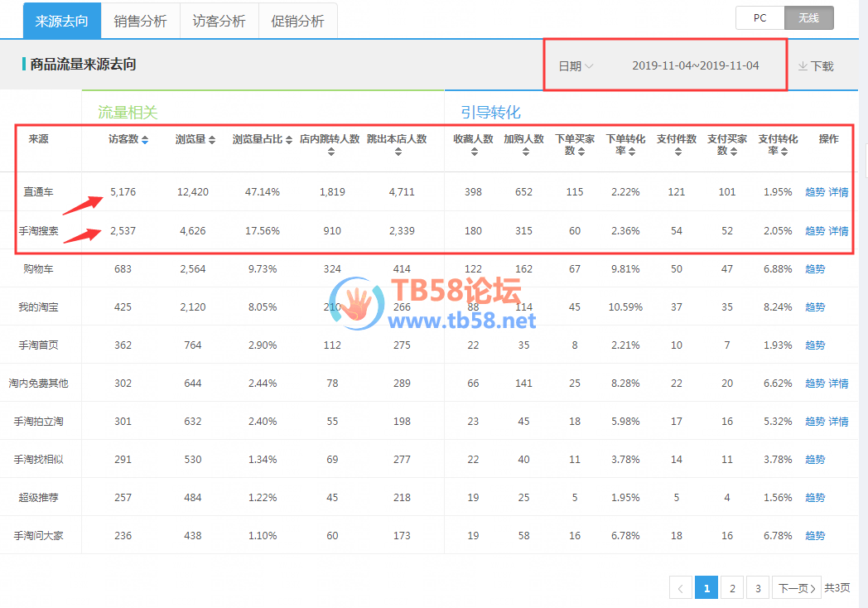This screenshot has width=868, height=608.
Task: Sort by 加购人数 arrows icon
Action: click(524, 152)
